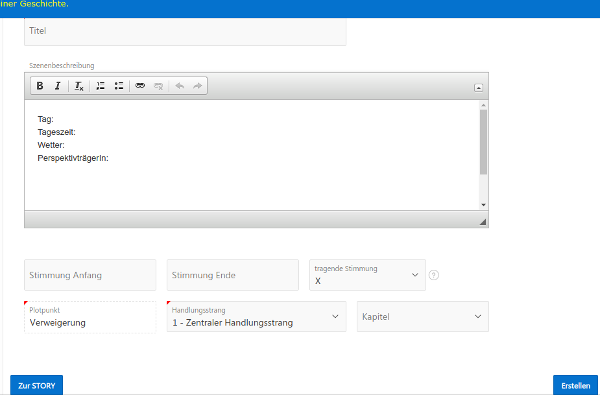
Task: Click the 'Tageszeit:' line in editor
Action: pyautogui.click(x=57, y=132)
